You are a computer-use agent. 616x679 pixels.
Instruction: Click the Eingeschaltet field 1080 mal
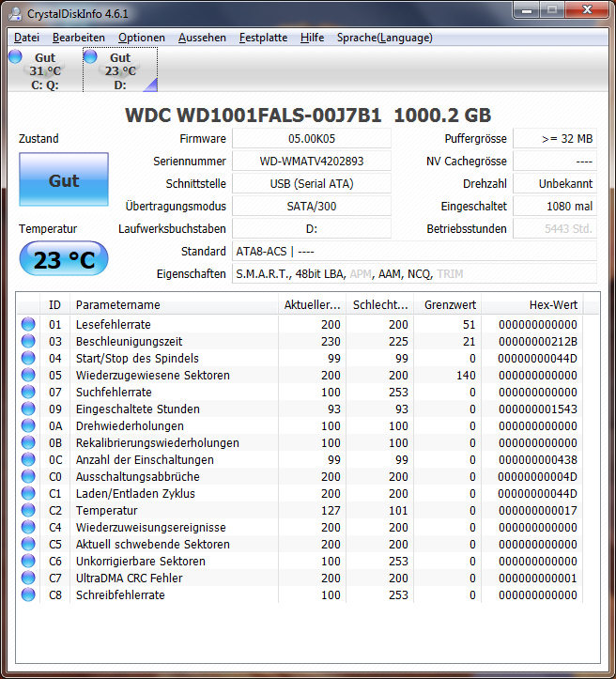pyautogui.click(x=555, y=206)
